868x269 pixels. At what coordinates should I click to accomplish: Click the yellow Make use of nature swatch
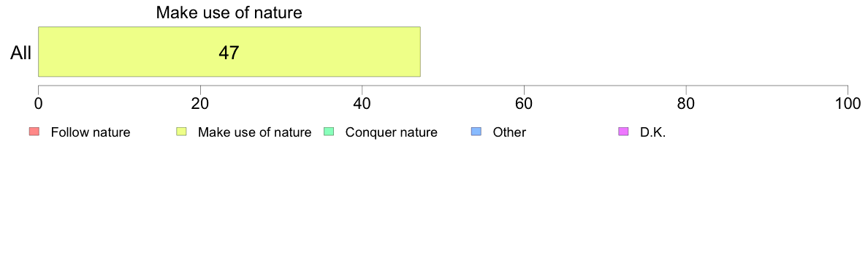pos(181,132)
